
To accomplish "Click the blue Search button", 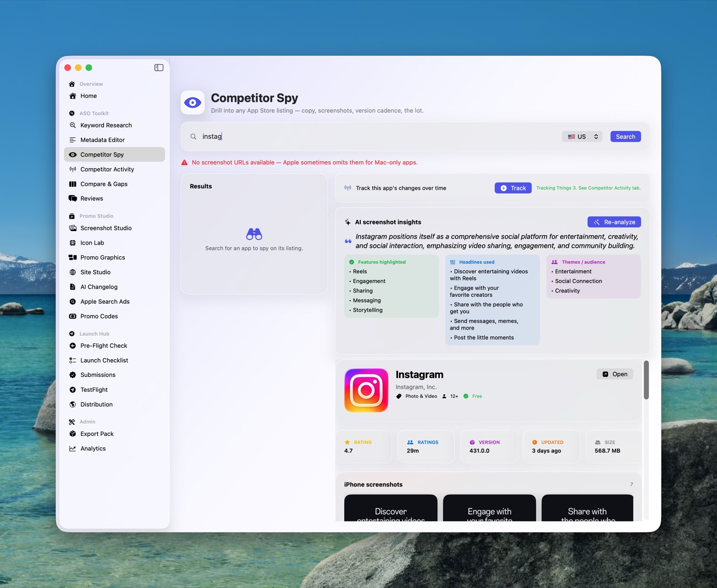I will coord(626,137).
